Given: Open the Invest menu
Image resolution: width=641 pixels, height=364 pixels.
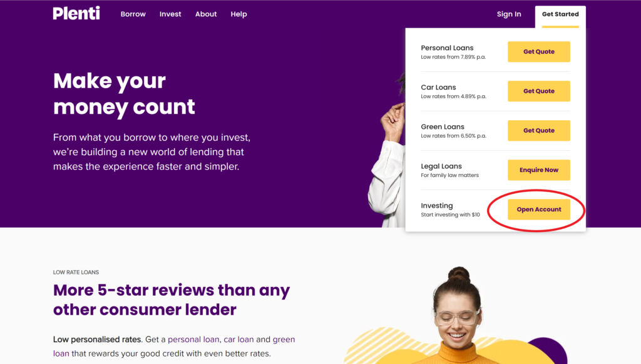Looking at the screenshot, I should click(x=170, y=14).
